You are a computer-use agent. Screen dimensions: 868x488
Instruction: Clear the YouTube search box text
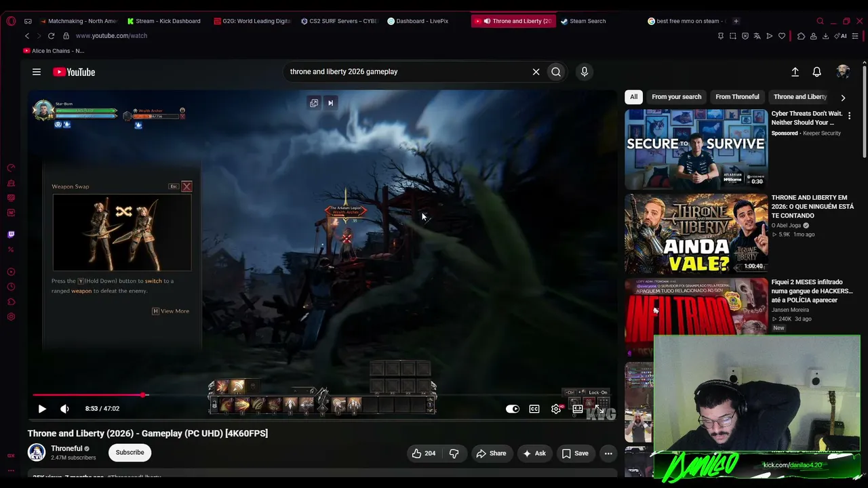click(536, 72)
